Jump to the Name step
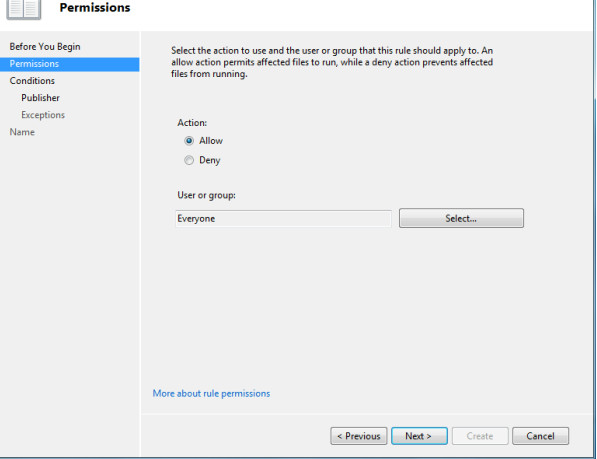Viewport: 597px width, 459px height. (x=22, y=132)
